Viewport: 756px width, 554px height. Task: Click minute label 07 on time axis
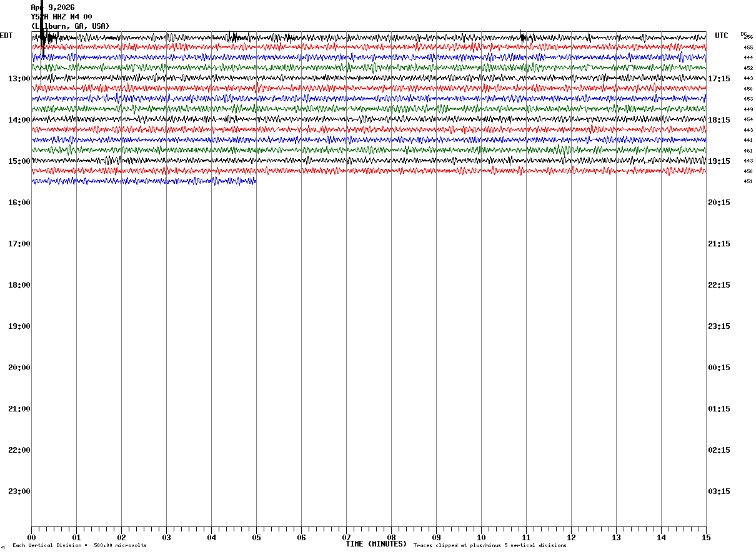click(346, 538)
